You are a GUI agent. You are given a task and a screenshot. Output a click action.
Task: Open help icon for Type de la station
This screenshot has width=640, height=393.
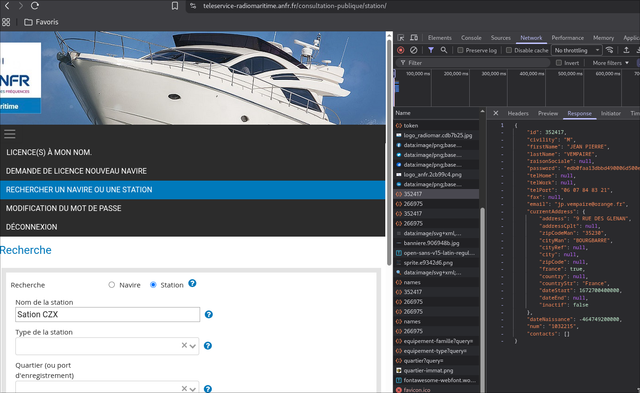[208, 346]
